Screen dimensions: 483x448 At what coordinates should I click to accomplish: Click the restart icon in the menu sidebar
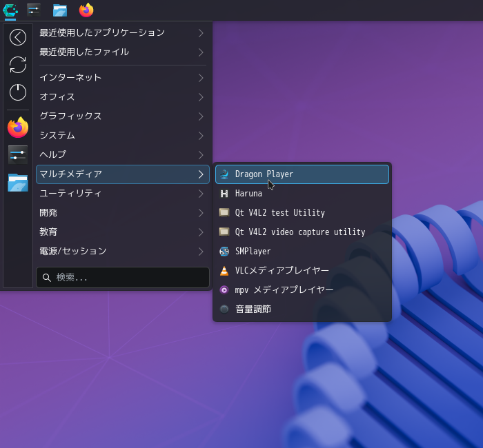18,65
